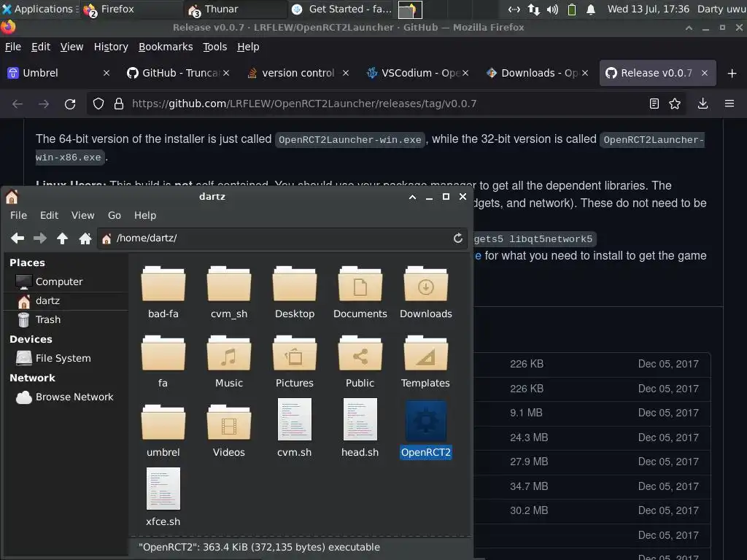
Task: Select the Downloads folder
Action: [x=426, y=293]
